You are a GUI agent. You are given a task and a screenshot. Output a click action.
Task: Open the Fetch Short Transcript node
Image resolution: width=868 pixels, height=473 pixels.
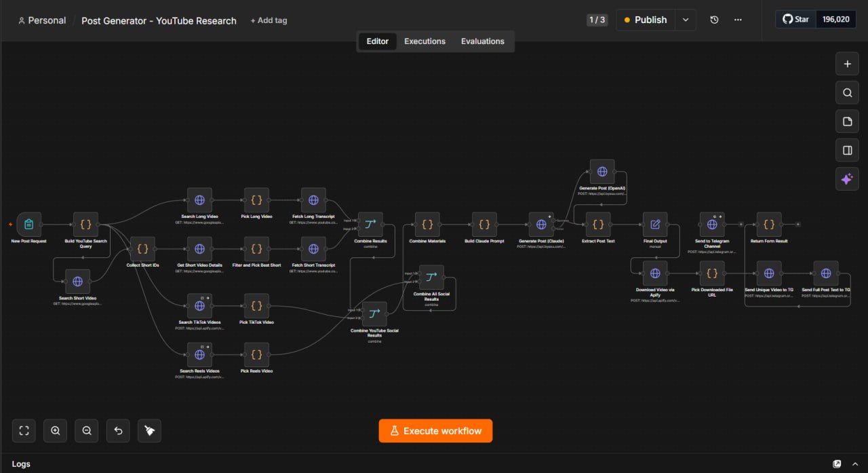point(313,249)
